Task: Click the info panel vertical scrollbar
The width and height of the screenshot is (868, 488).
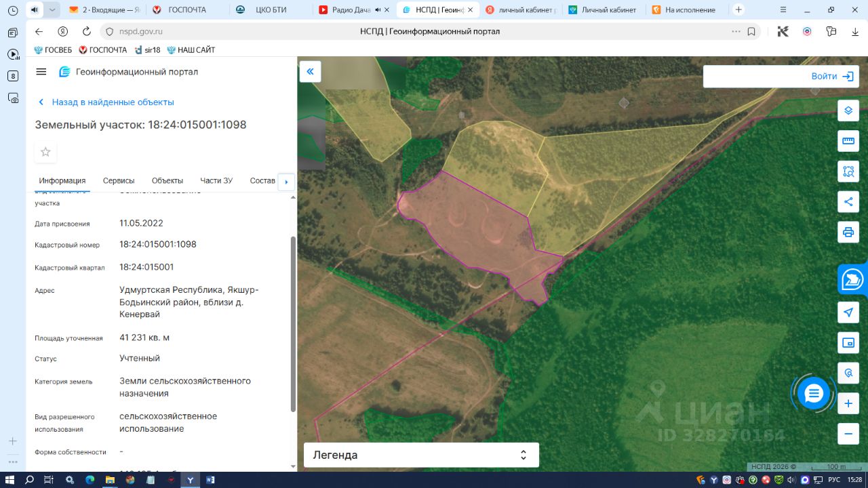Action: (x=293, y=324)
